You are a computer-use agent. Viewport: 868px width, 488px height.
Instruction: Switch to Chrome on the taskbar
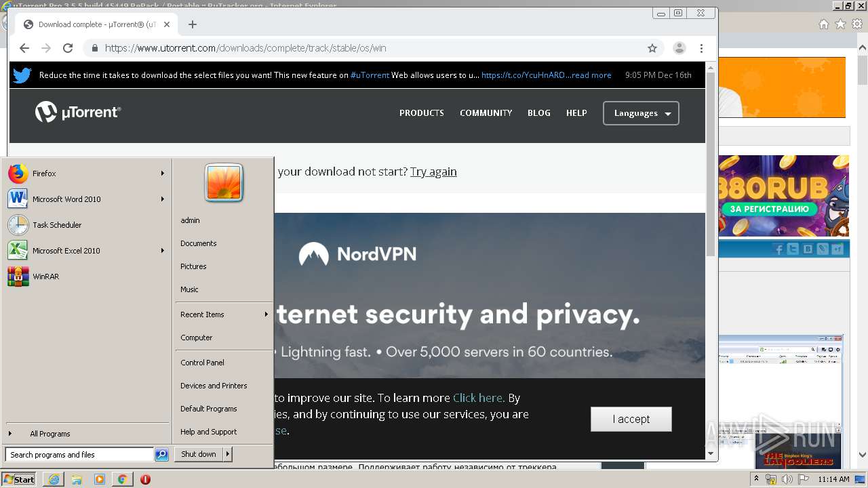122,479
